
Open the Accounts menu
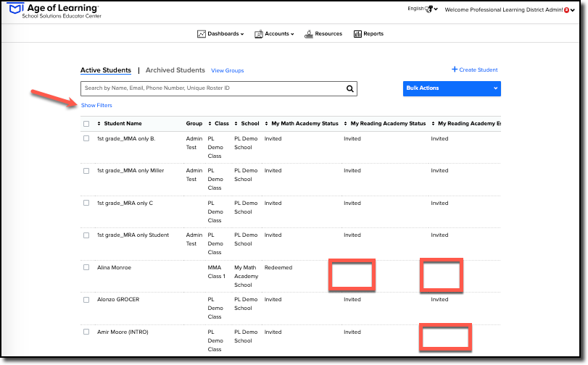(x=275, y=34)
